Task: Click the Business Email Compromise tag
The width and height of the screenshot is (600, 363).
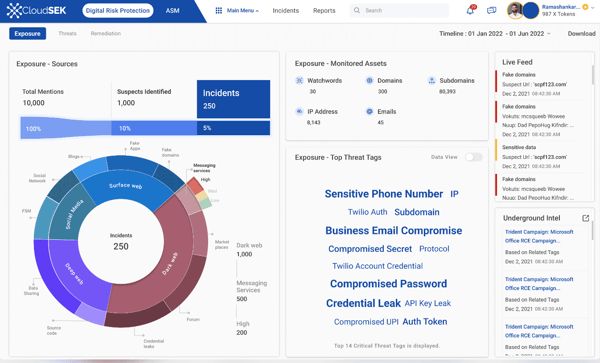Action: pos(394,231)
